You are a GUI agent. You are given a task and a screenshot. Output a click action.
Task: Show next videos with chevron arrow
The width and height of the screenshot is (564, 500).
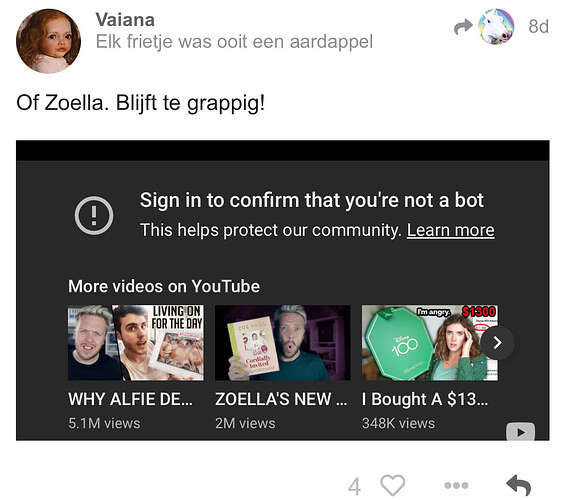pyautogui.click(x=497, y=343)
